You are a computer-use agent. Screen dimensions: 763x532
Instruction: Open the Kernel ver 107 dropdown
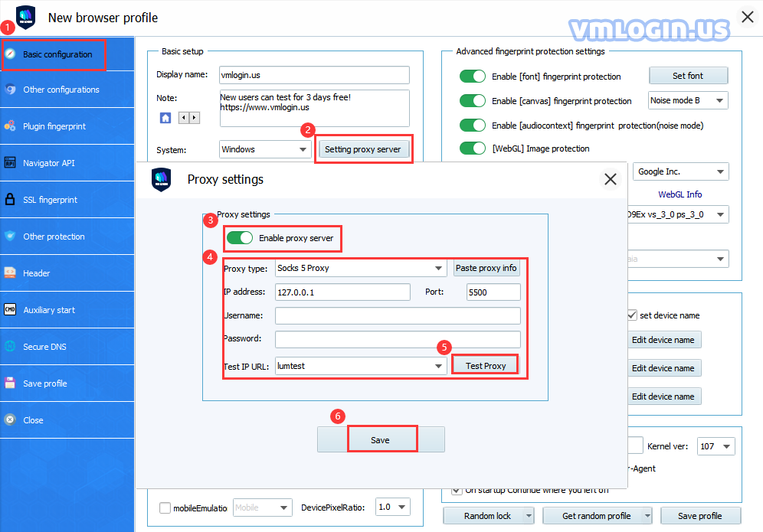point(716,446)
